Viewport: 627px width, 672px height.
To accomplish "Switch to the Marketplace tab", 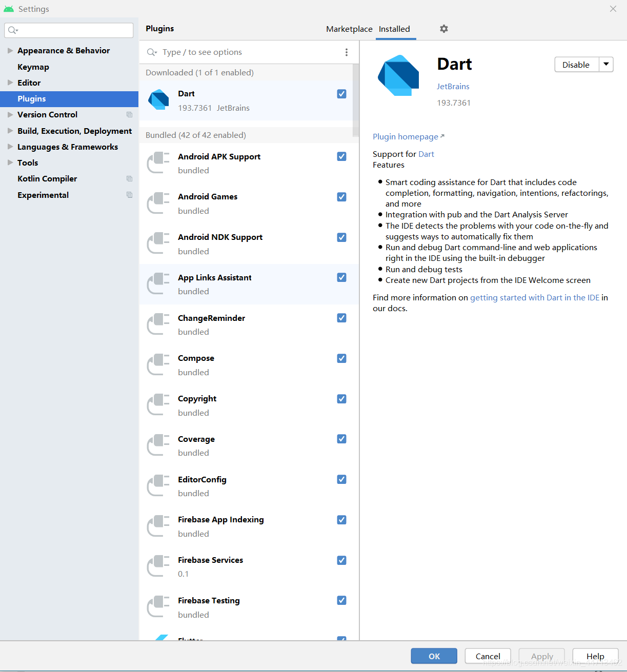I will coord(349,29).
